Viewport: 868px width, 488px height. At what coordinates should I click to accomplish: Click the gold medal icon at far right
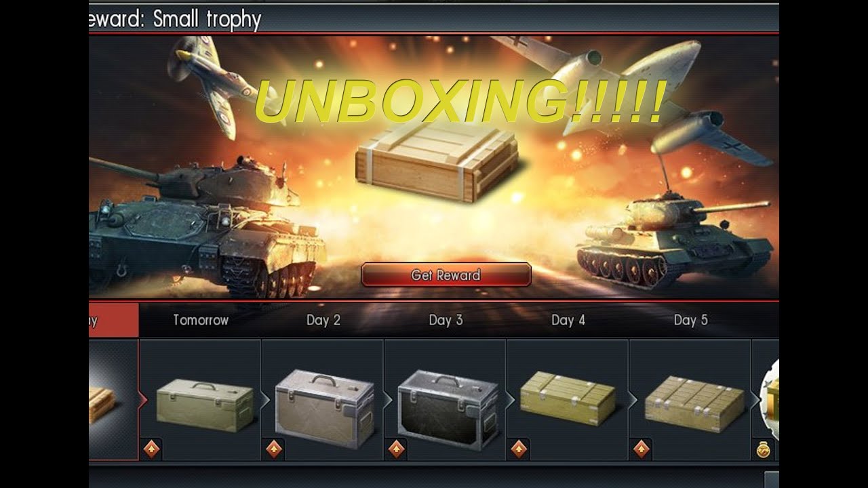pyautogui.click(x=764, y=449)
